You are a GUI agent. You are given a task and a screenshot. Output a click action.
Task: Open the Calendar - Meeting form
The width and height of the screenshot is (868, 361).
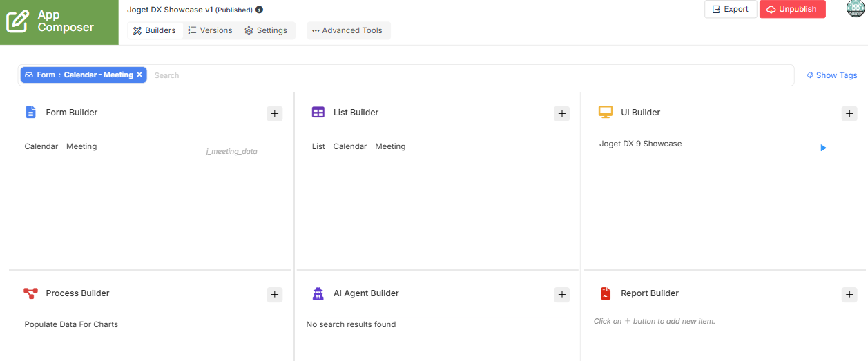pyautogui.click(x=61, y=146)
